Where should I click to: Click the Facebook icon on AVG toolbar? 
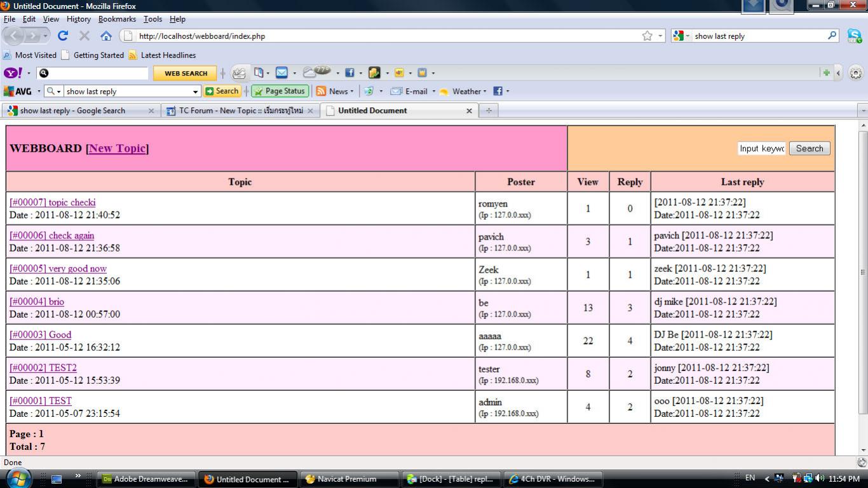(498, 91)
